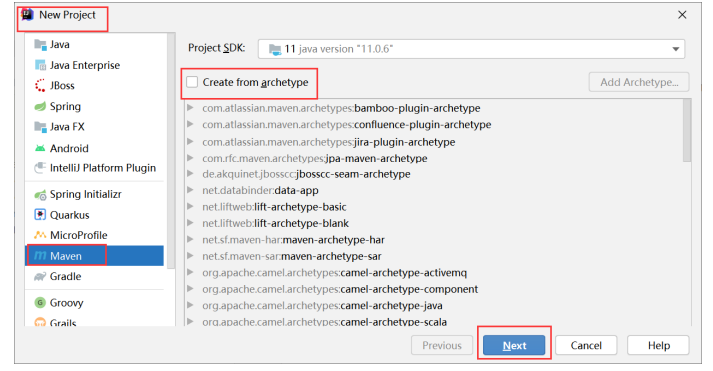Enable Create from archetype checkbox

click(192, 82)
